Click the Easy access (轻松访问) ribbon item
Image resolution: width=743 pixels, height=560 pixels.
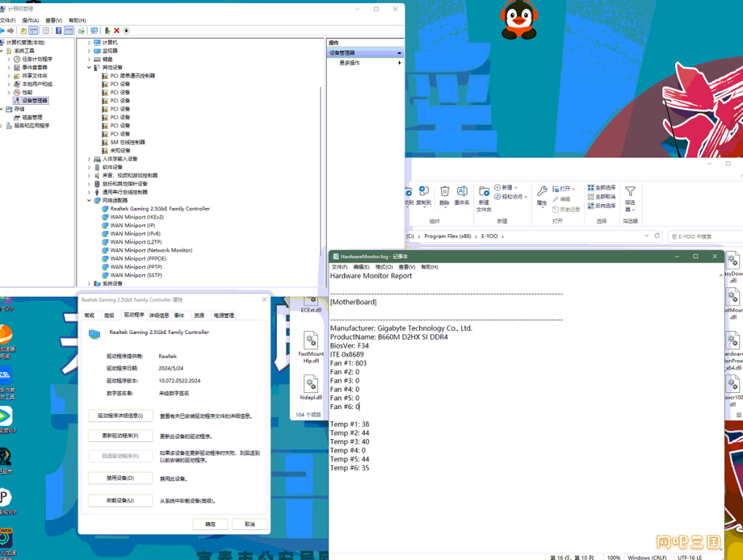point(511,197)
